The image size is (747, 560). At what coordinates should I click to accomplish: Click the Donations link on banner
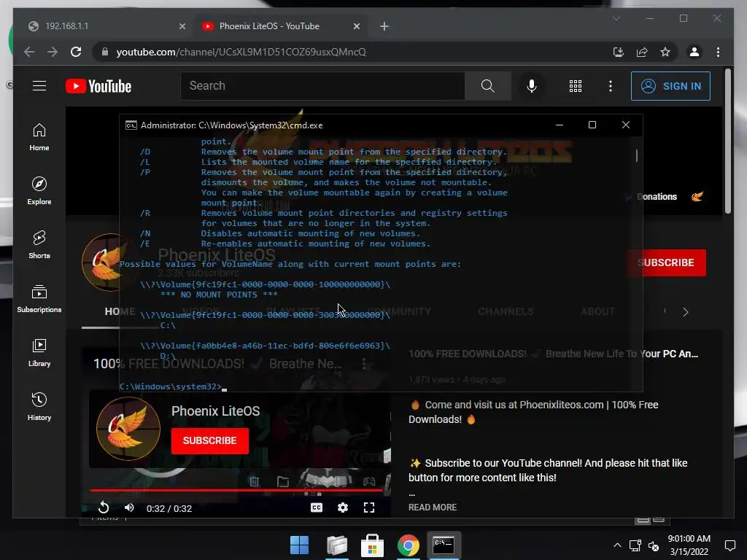[x=656, y=197]
